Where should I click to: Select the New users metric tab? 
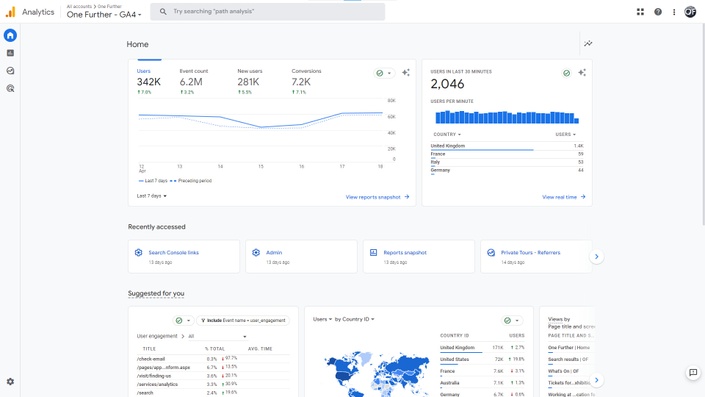[250, 81]
